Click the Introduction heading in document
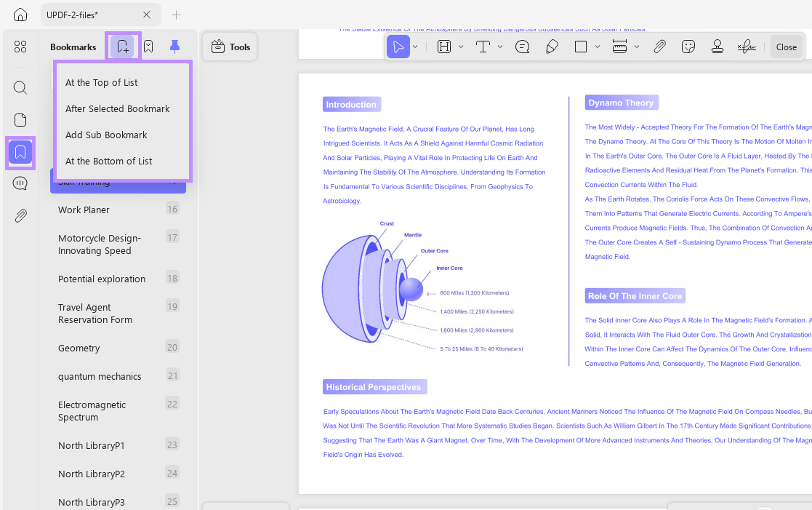812x510 pixels. pos(352,104)
